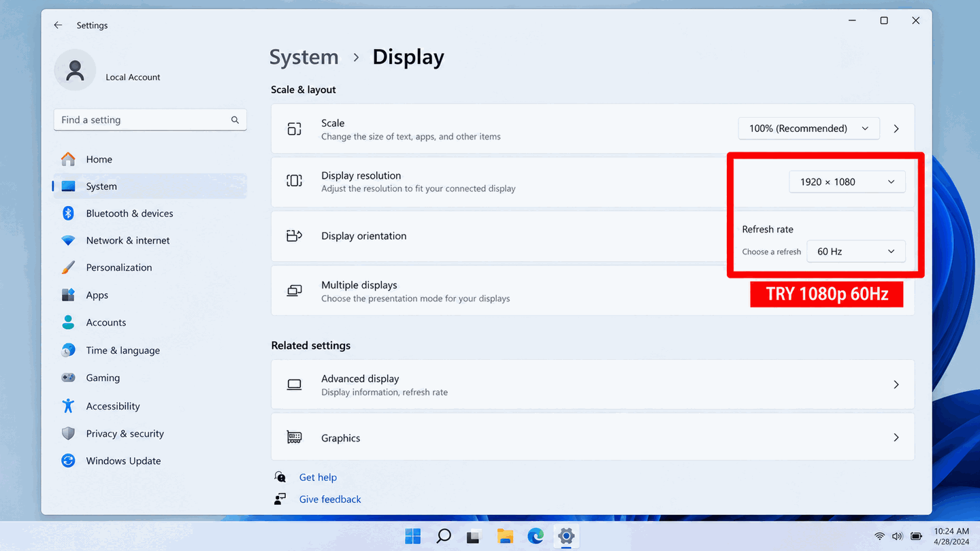
Task: Click the back arrow in Settings
Action: 59,25
